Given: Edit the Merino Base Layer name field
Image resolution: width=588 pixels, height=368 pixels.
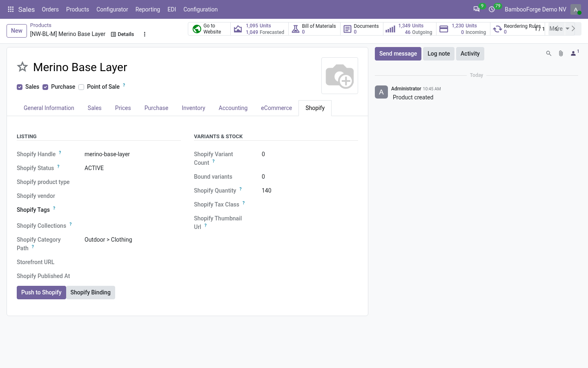Looking at the screenshot, I should click(174, 67).
